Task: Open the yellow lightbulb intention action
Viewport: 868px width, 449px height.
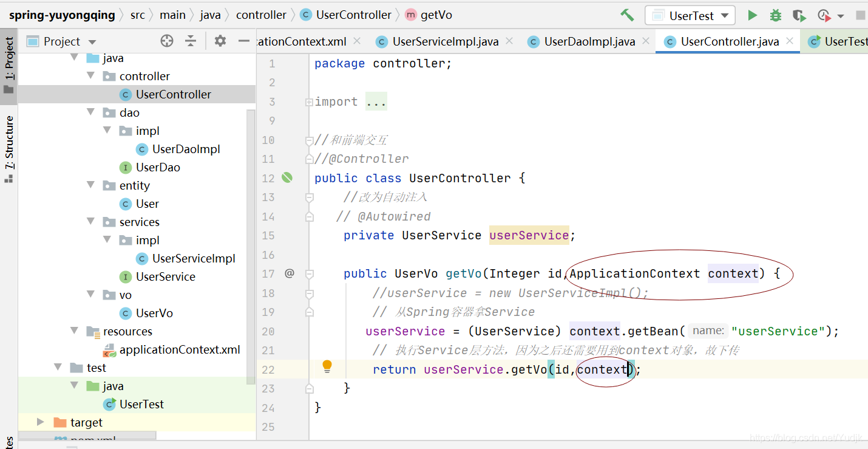Action: point(327,366)
